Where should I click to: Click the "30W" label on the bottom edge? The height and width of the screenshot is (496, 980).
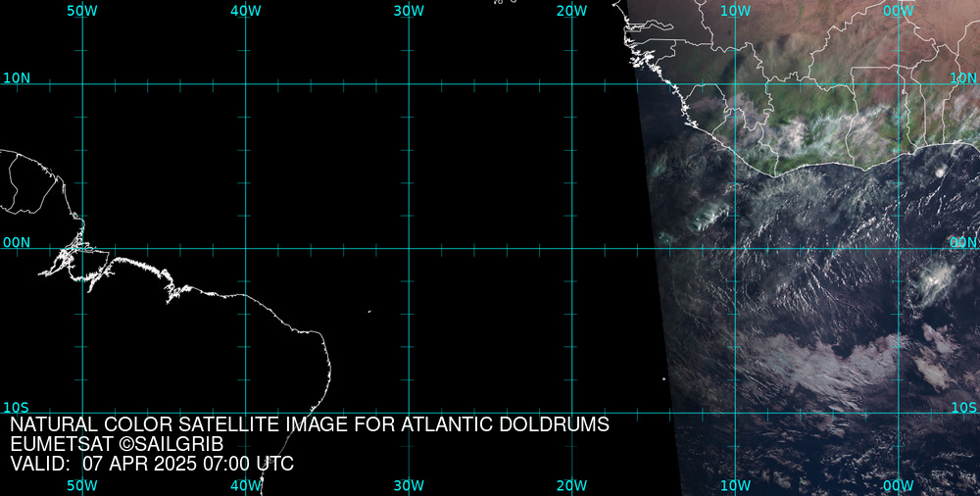(409, 486)
